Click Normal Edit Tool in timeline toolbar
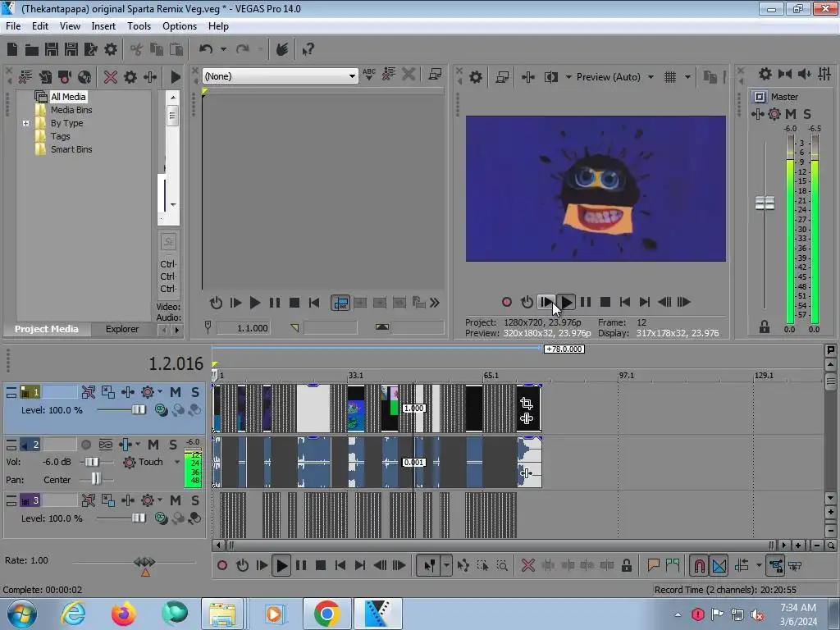Viewport: 840px width, 630px height. click(430, 566)
